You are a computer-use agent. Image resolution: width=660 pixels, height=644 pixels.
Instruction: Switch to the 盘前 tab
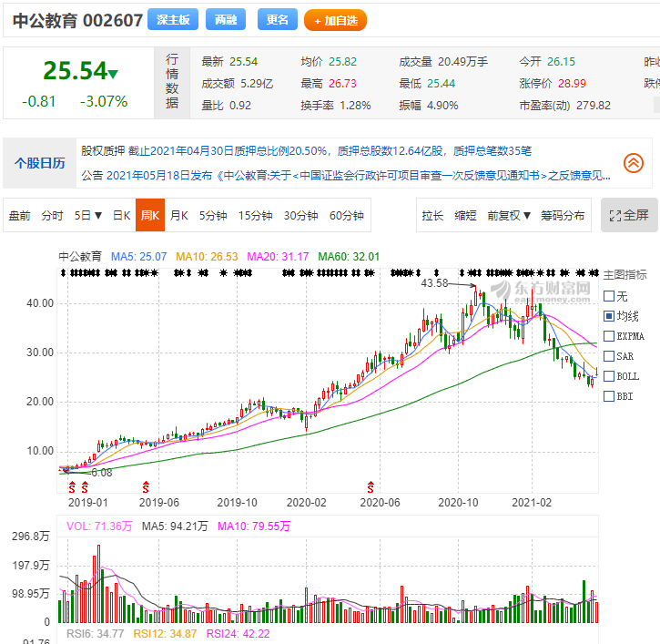pyautogui.click(x=19, y=216)
